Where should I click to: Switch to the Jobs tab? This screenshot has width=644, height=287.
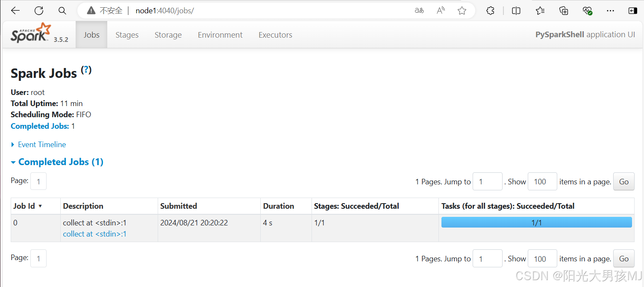(91, 35)
